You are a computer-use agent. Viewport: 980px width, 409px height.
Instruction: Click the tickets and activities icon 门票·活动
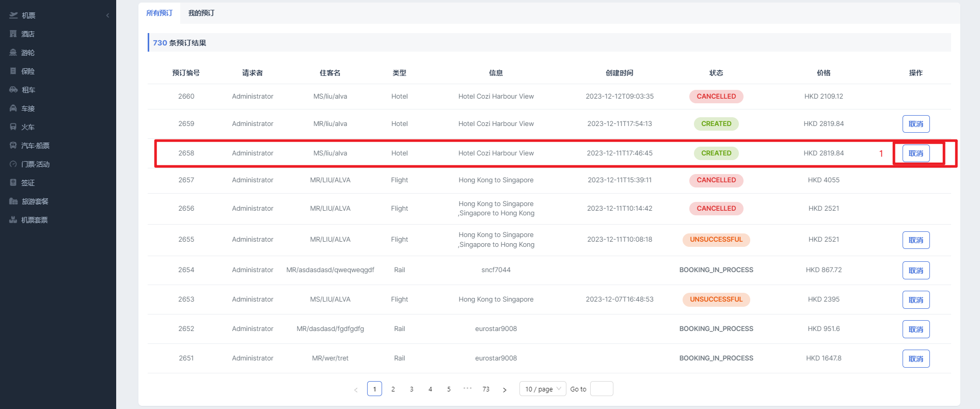tap(13, 164)
